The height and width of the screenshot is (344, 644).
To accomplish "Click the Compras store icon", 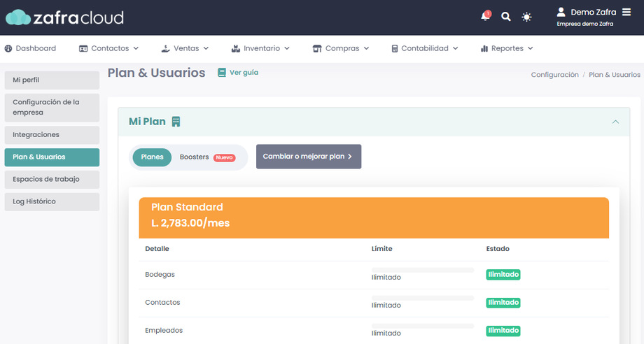I will point(317,48).
